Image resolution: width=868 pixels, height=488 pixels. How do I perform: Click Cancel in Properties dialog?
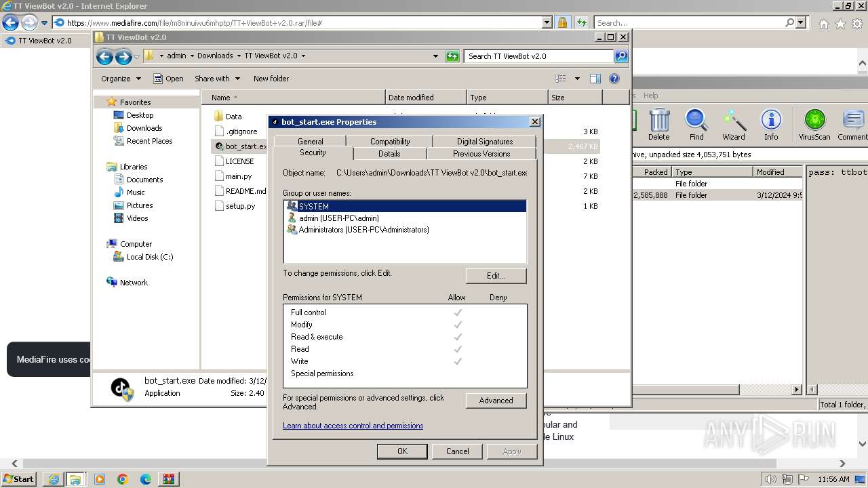[457, 451]
